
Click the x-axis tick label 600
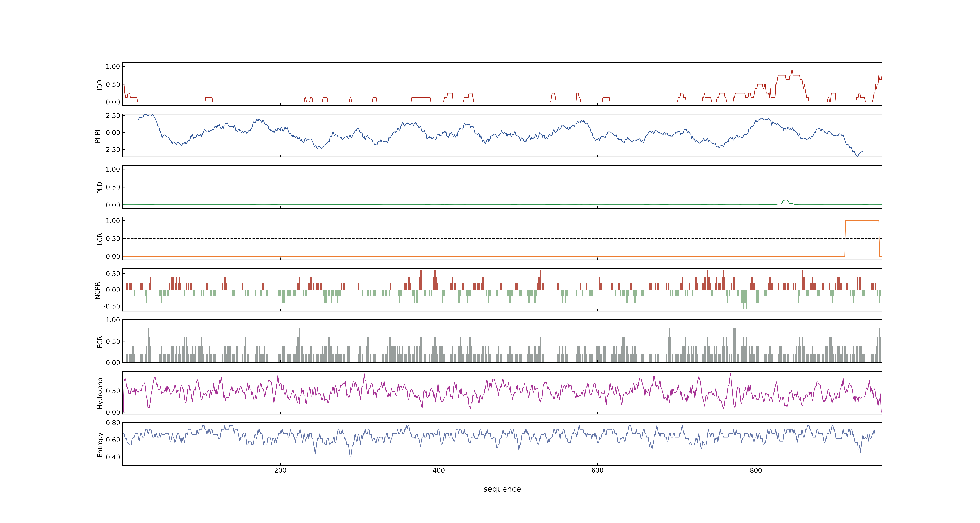pyautogui.click(x=597, y=470)
